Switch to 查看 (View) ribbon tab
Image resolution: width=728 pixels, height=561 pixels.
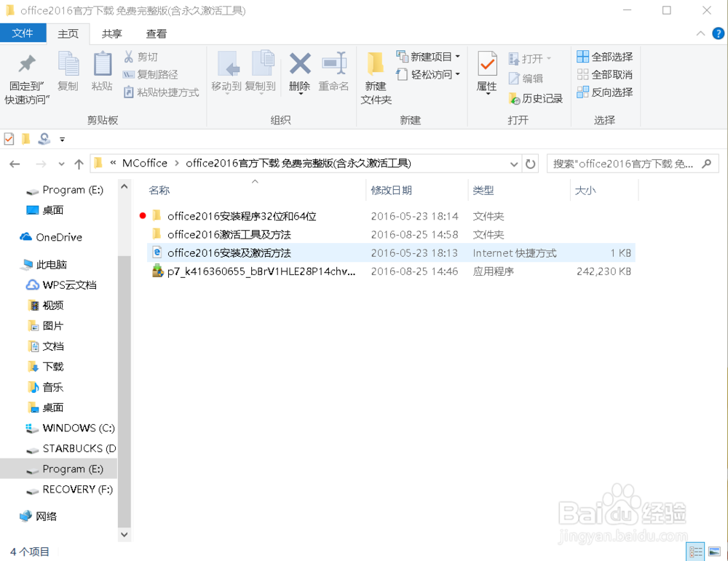[x=156, y=34]
